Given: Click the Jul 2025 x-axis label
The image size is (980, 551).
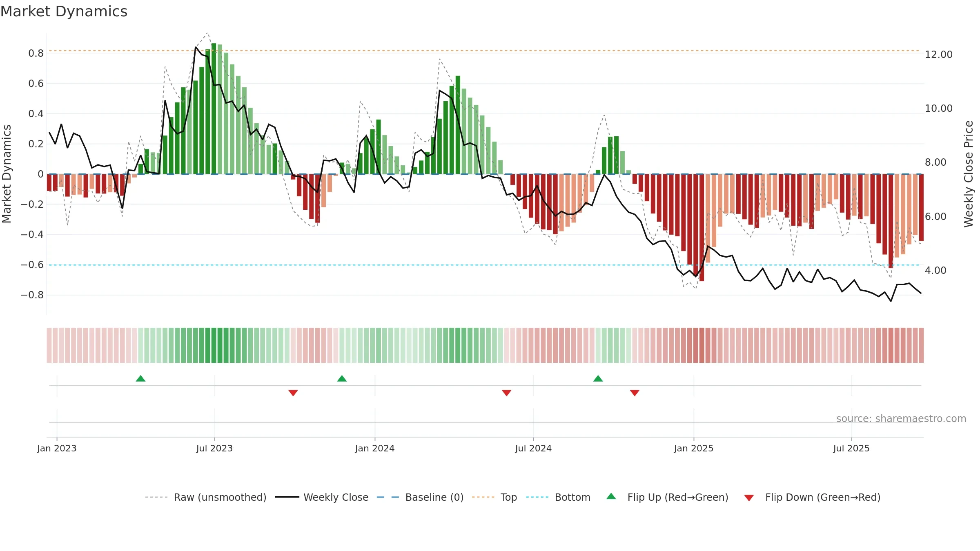Looking at the screenshot, I should [x=851, y=448].
